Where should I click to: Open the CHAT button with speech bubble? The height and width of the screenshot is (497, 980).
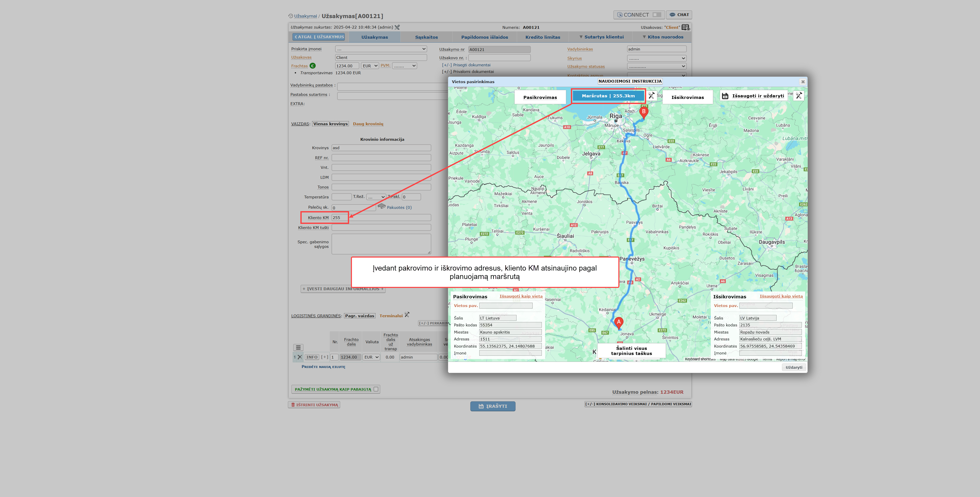[679, 15]
